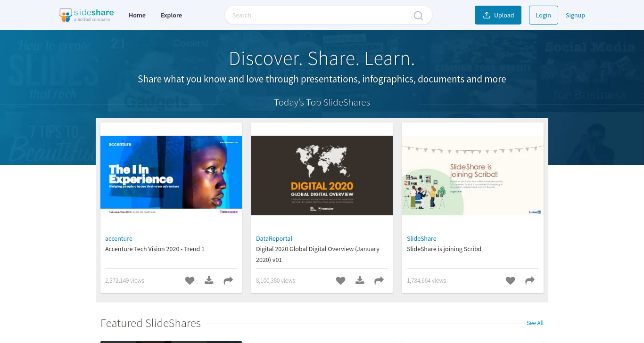The height and width of the screenshot is (343, 644).
Task: Like the Accenture Tech Vision 2020 slideshow
Action: [x=190, y=281]
